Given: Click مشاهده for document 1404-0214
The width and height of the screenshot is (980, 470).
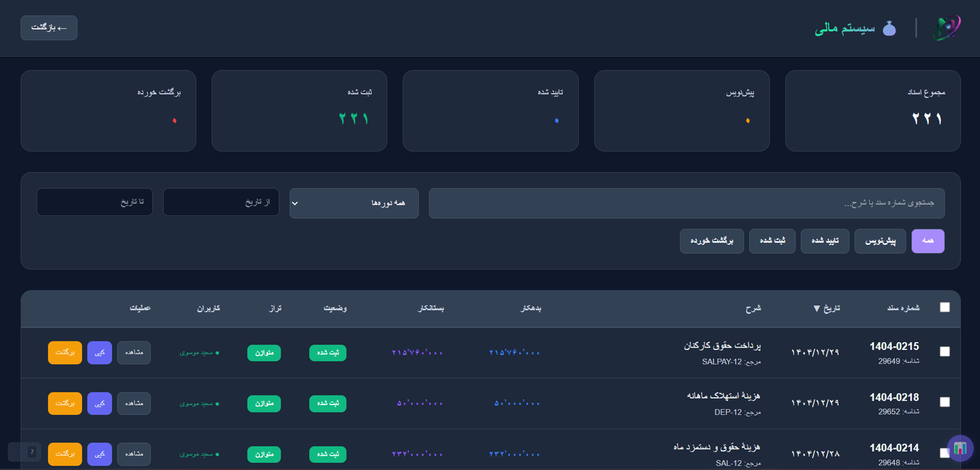Looking at the screenshot, I should (x=134, y=454).
